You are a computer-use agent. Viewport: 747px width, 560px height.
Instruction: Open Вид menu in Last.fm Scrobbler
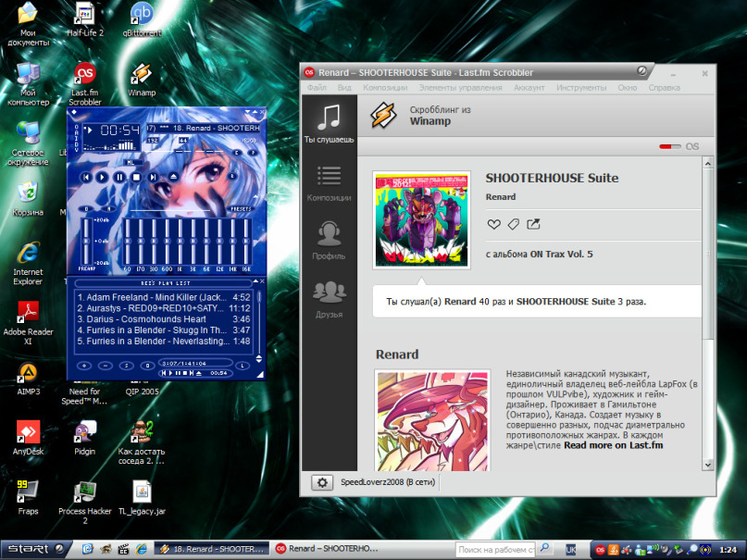pos(344,88)
